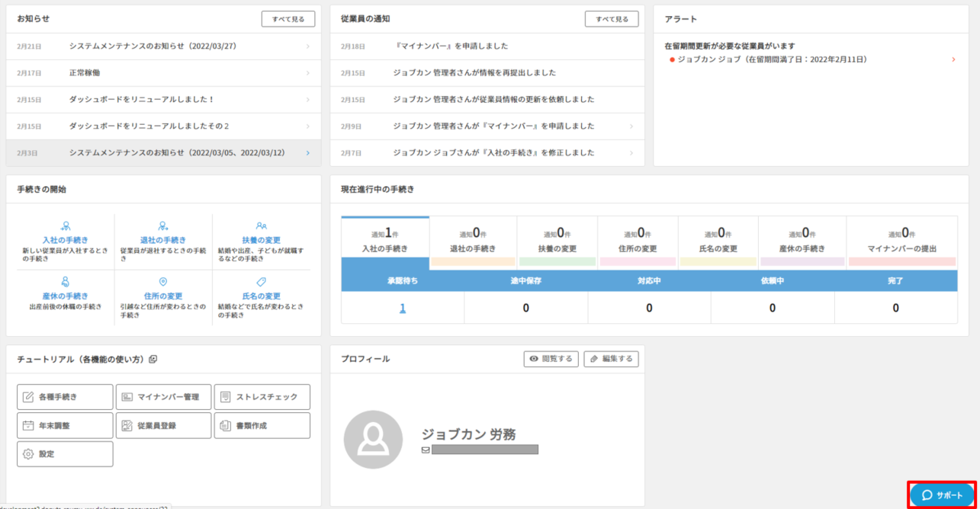The width and height of the screenshot is (980, 509).
Task: Click the card icon of マイナンバー管理 tutorial
Action: click(x=127, y=397)
